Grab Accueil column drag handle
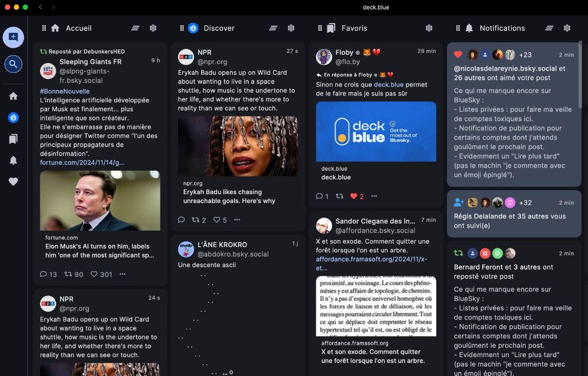588x376 pixels. click(x=44, y=28)
